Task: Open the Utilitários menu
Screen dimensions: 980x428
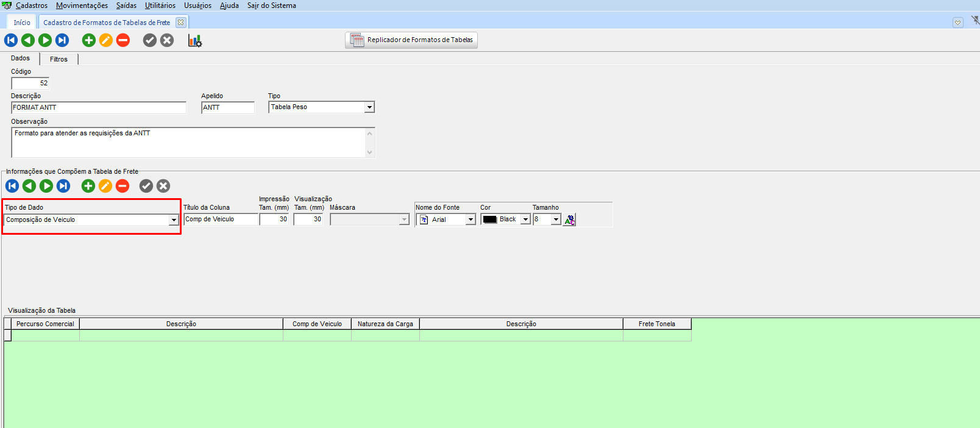Action: pos(160,5)
